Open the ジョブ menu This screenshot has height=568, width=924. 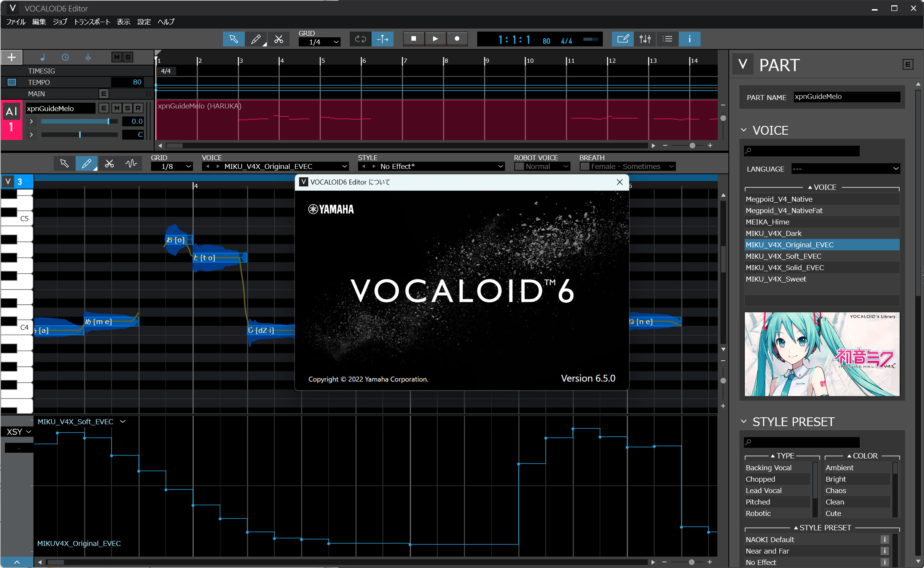[60, 22]
